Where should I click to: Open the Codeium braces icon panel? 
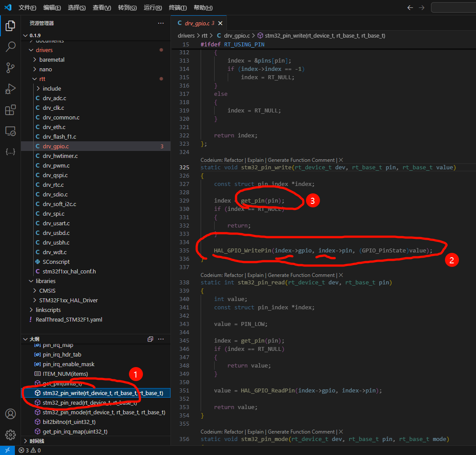point(10,152)
